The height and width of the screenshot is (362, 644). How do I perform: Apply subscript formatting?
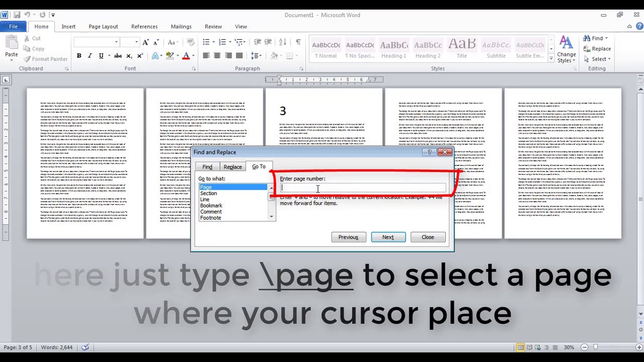click(129, 56)
